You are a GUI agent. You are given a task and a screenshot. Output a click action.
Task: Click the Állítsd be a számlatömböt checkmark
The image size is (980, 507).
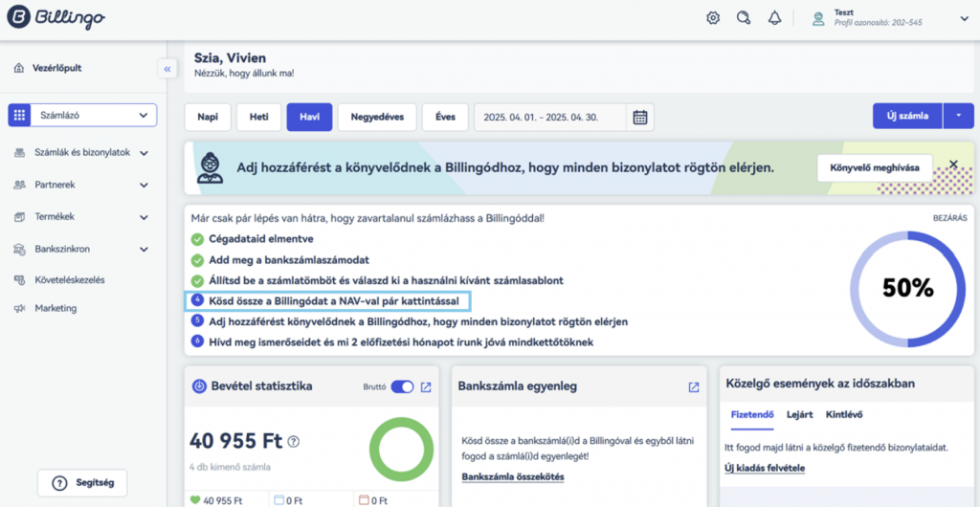tap(197, 280)
